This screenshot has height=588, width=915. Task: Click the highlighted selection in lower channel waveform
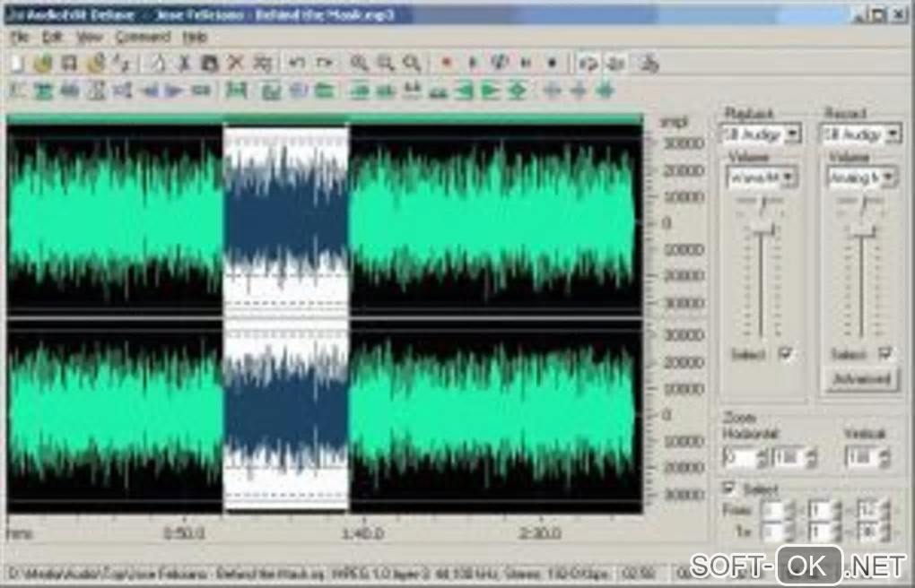point(286,415)
